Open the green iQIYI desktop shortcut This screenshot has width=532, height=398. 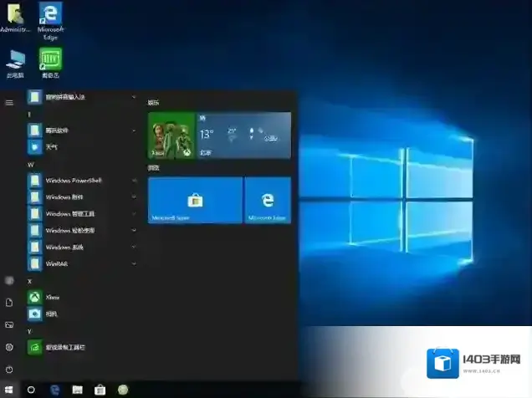tap(50, 60)
